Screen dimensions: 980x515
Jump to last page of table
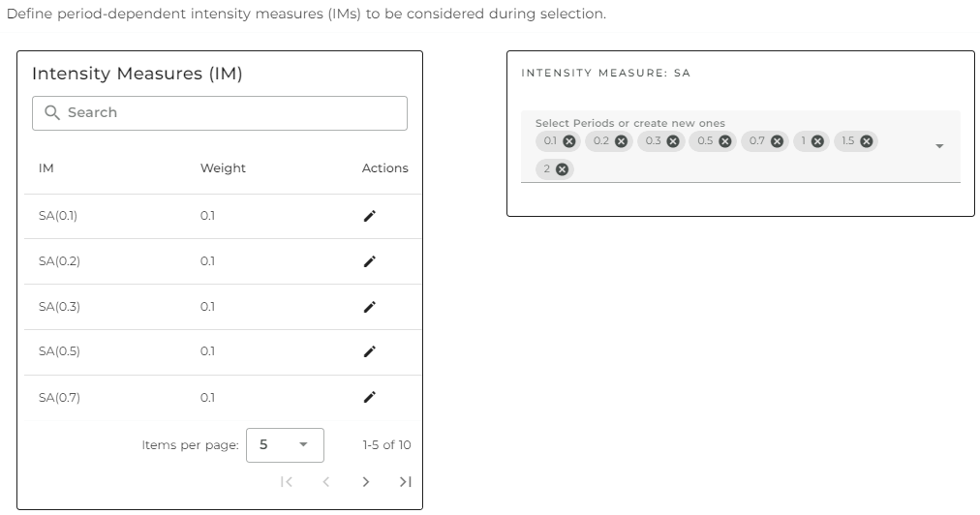tap(405, 482)
